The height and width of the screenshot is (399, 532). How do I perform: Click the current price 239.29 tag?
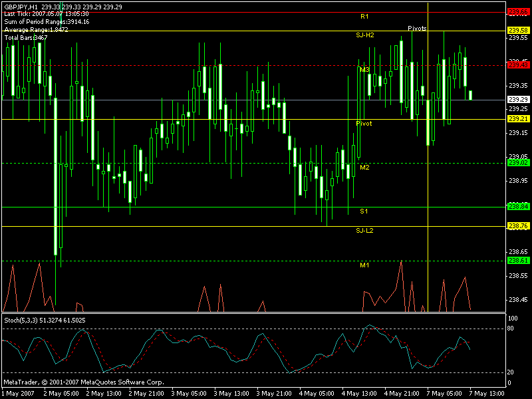coord(518,100)
